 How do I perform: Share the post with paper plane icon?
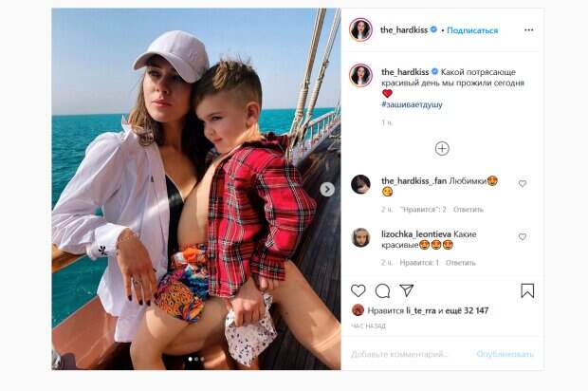(x=407, y=290)
